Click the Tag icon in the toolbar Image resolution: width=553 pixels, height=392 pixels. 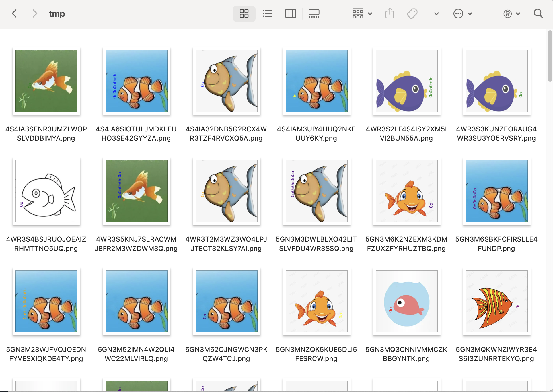(412, 13)
